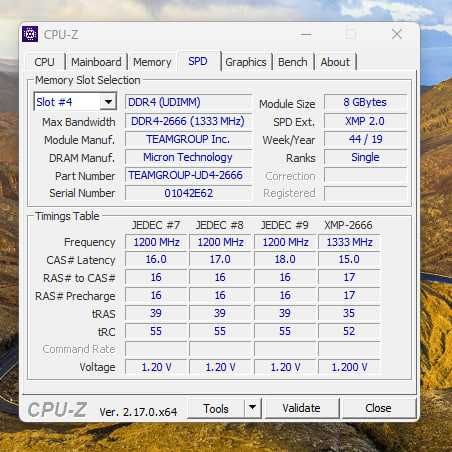The image size is (452, 452).
Task: Close the CPU-Z window with X
Action: 397,34
